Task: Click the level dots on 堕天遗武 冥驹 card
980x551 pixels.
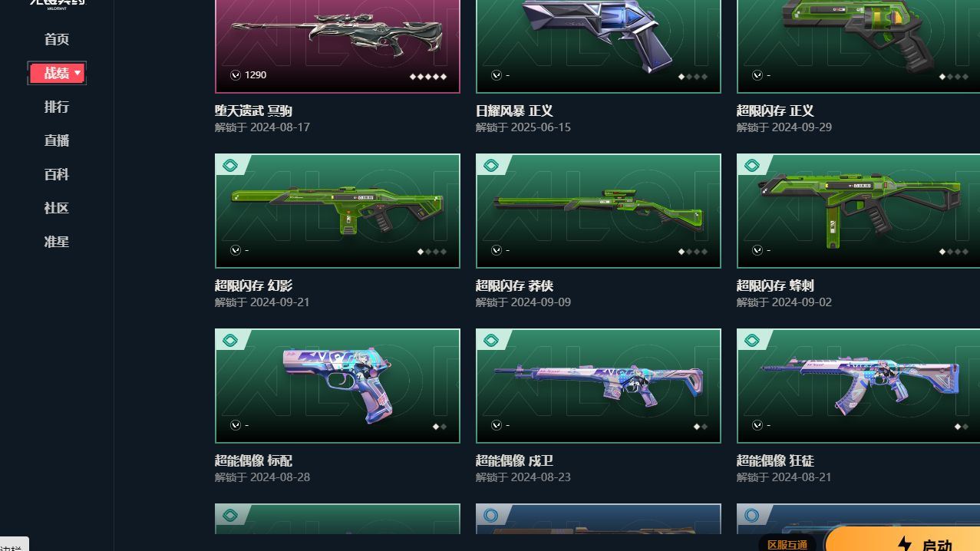Action: point(428,76)
